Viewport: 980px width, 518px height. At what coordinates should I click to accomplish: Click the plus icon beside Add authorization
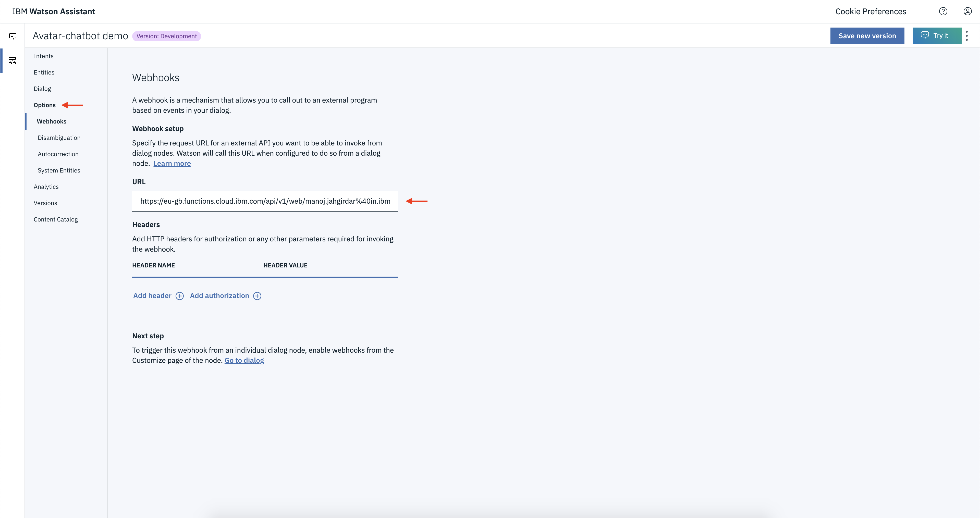click(257, 296)
